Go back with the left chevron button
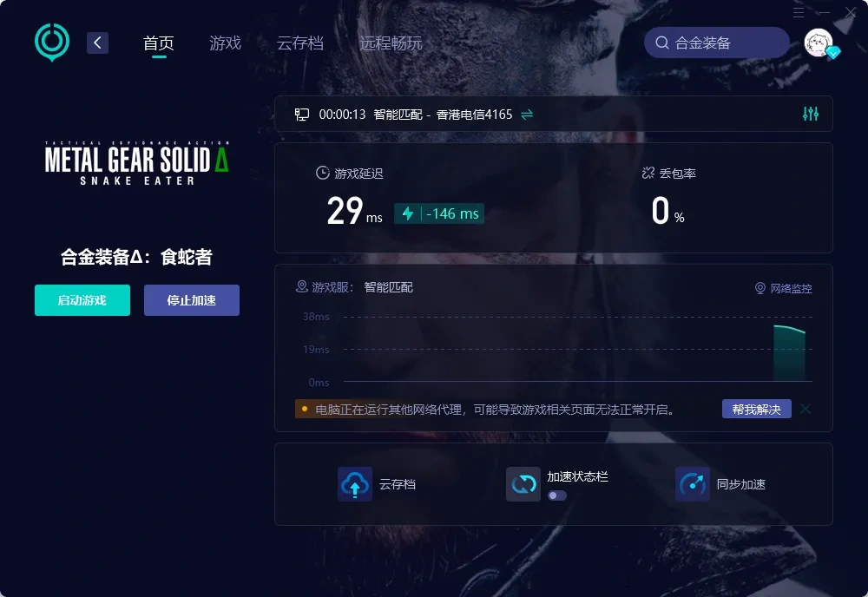Screen dimensions: 868x597 click(x=97, y=43)
